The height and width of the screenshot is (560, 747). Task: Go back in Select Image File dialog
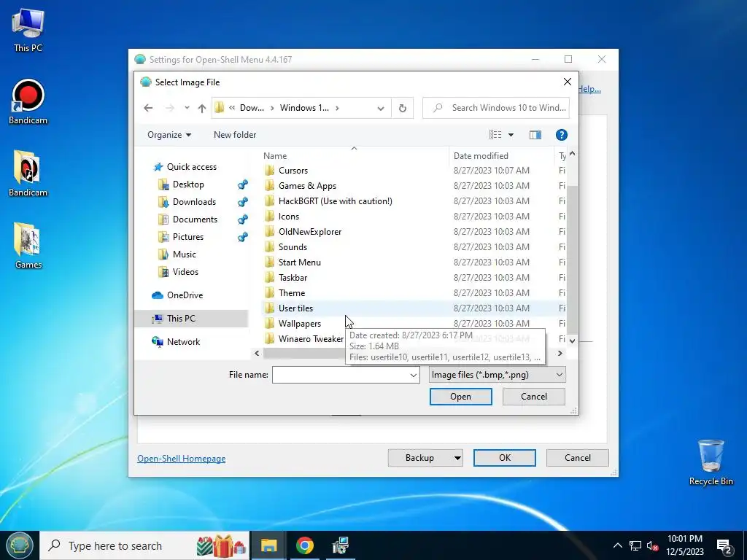click(148, 108)
